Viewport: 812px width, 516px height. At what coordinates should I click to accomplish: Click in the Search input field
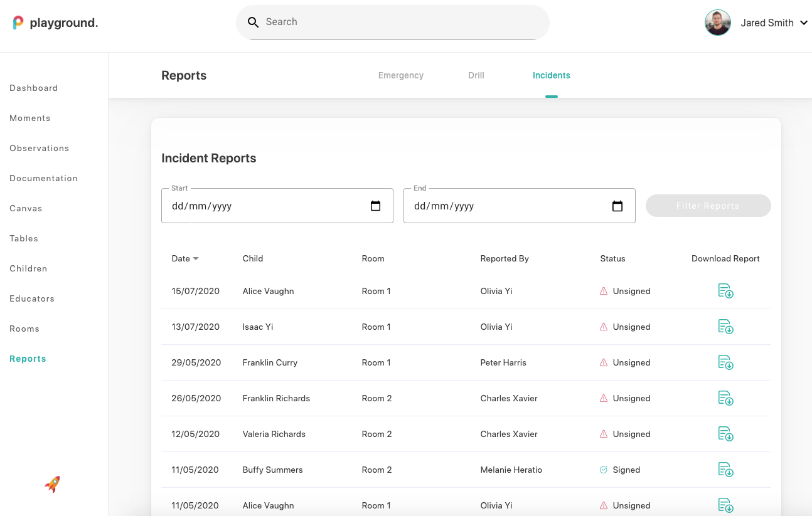[402, 22]
